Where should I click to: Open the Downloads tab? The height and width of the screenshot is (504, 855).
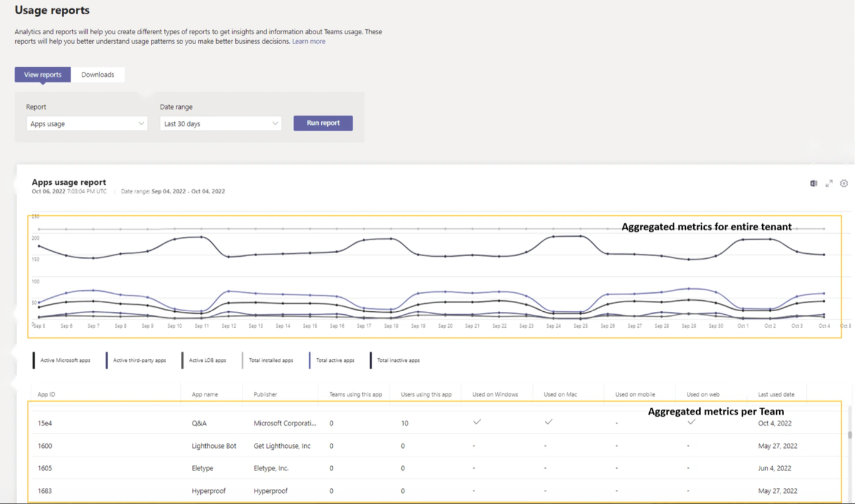[98, 74]
